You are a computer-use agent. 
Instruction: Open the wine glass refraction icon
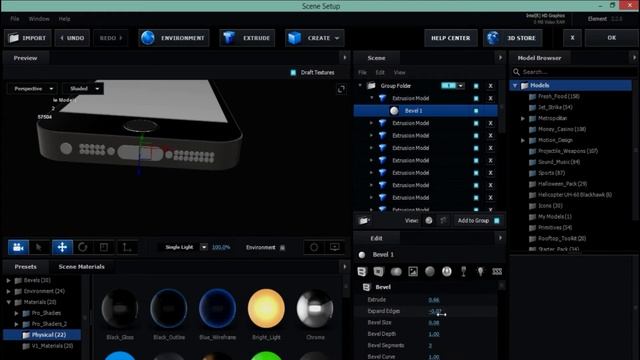(x=464, y=271)
